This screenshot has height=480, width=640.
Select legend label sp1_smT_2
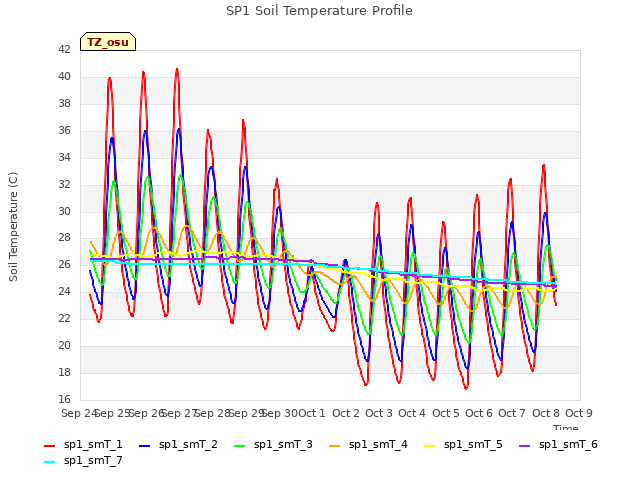pos(188,444)
